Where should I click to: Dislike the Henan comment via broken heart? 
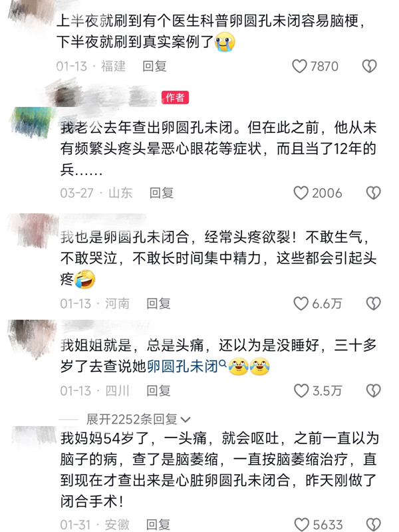pos(373,303)
